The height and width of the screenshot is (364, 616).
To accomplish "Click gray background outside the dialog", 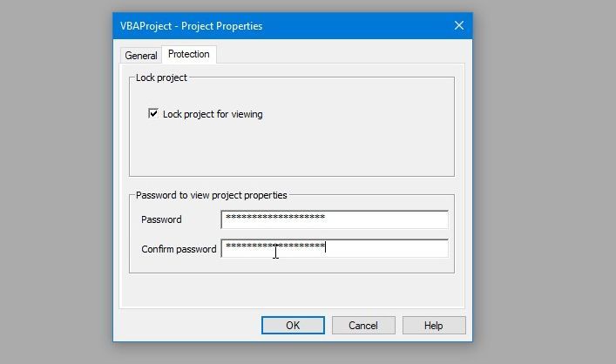I will (x=540, y=174).
